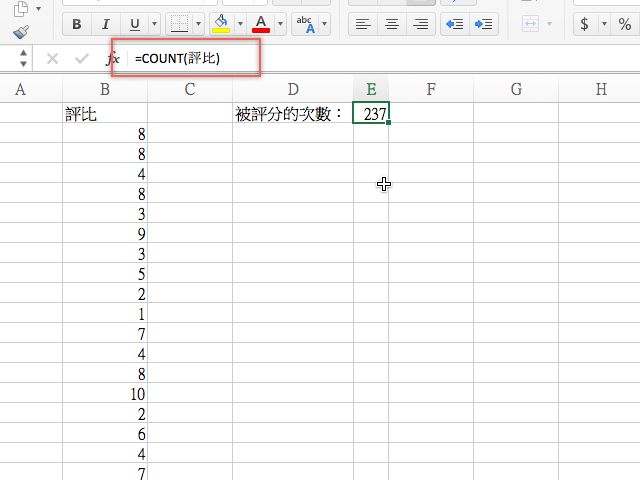Select column F header
This screenshot has height=480, width=640.
point(431,89)
